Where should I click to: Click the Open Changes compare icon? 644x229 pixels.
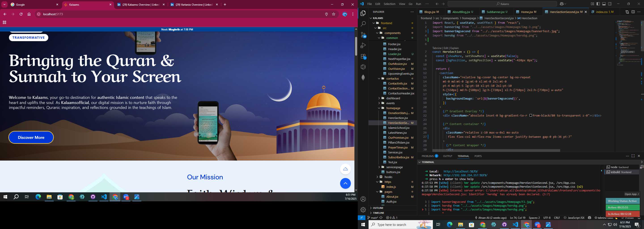click(627, 12)
